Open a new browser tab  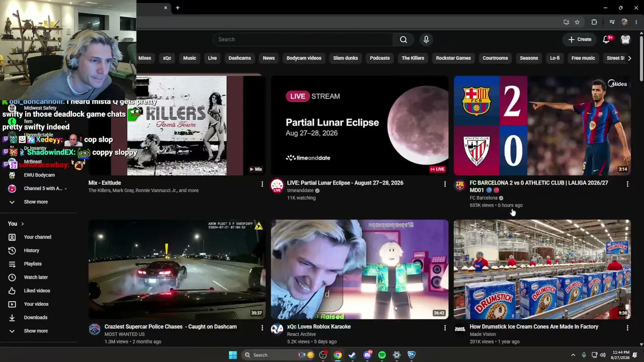[178, 8]
